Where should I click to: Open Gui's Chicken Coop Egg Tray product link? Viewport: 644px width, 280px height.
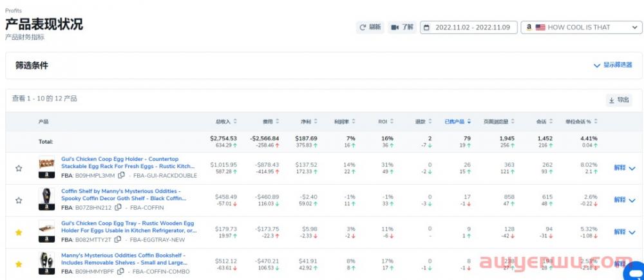coord(129,227)
